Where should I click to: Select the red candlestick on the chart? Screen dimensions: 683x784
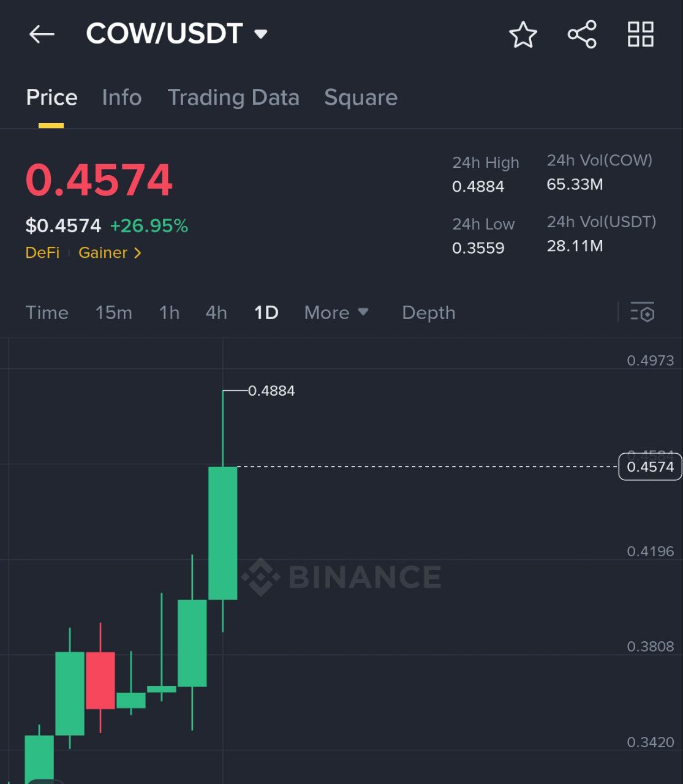click(100, 680)
